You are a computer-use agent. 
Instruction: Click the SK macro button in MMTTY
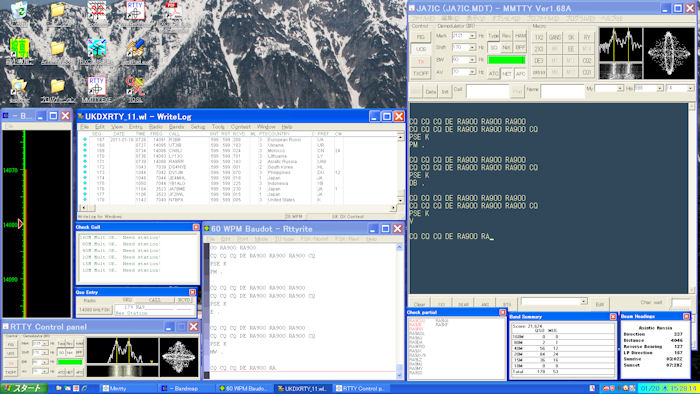point(571,37)
